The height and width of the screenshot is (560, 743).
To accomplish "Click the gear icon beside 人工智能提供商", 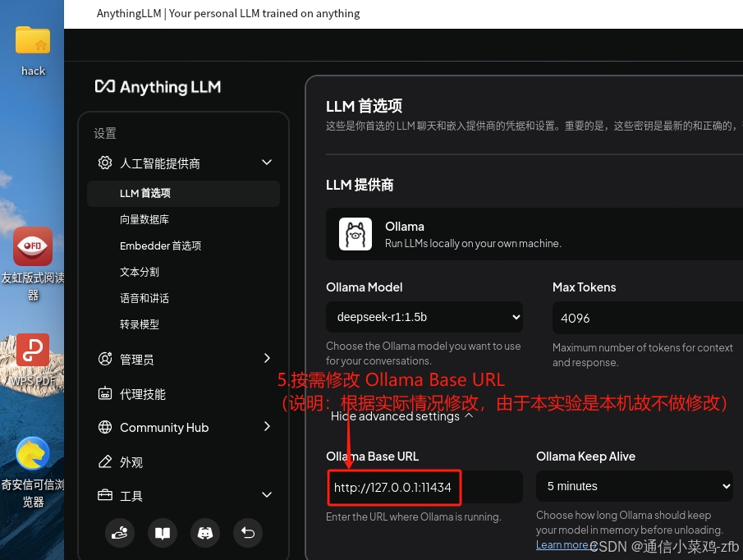I will (105, 163).
